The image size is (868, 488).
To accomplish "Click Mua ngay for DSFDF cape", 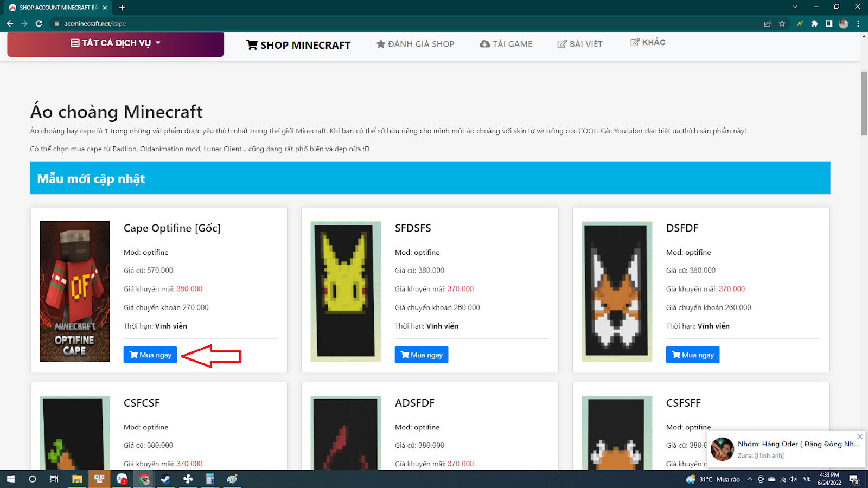I will [693, 355].
